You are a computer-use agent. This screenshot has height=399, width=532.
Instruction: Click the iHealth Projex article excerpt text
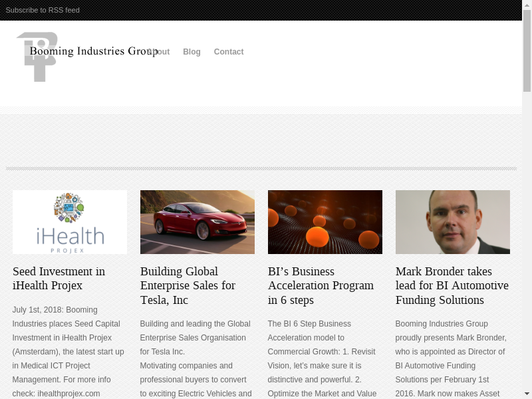coord(68,351)
